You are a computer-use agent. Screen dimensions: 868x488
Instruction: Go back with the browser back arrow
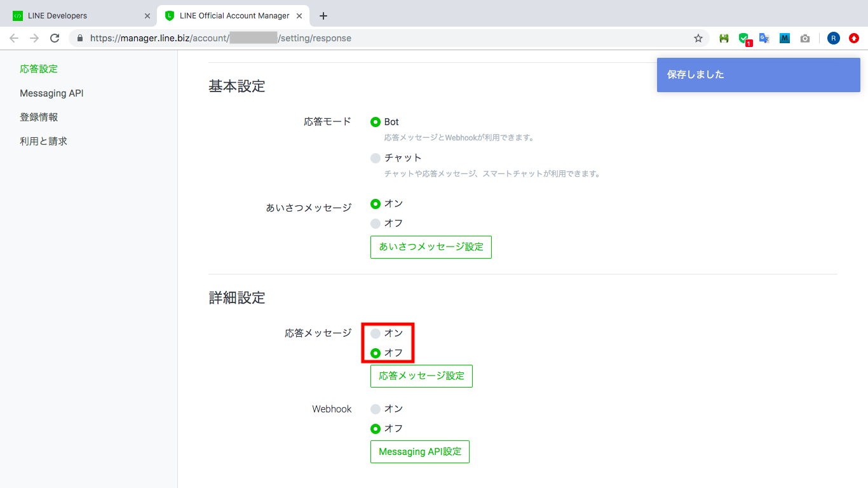pyautogui.click(x=14, y=38)
